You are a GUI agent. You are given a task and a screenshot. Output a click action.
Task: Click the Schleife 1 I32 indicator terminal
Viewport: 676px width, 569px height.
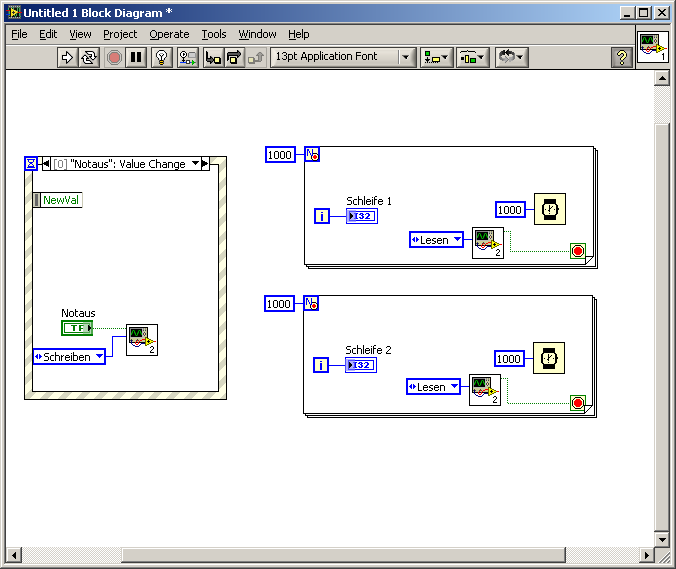point(362,216)
